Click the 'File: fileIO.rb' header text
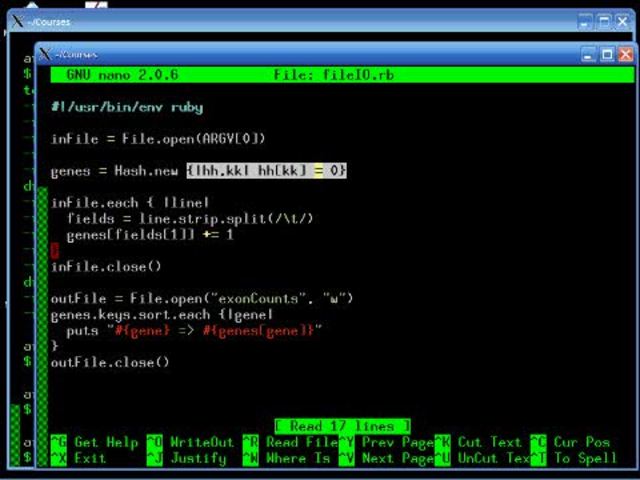 coord(334,75)
